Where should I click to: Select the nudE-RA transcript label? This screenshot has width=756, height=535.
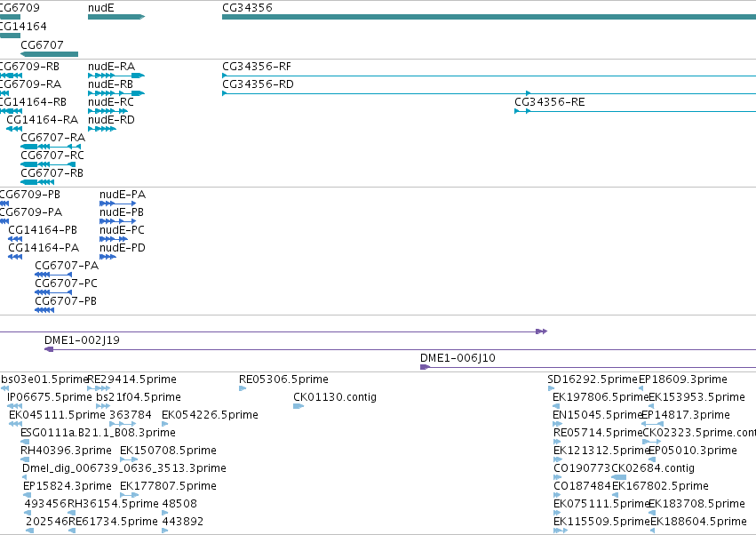click(x=111, y=66)
